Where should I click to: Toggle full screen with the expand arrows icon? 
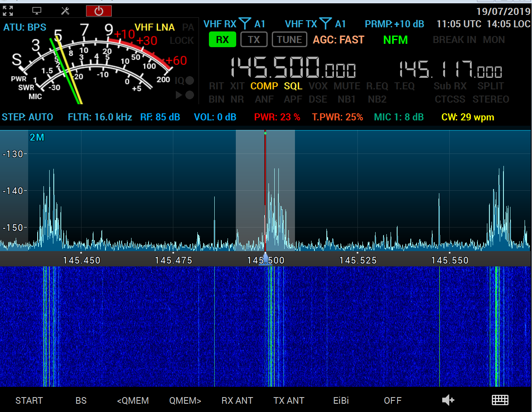pos(8,11)
